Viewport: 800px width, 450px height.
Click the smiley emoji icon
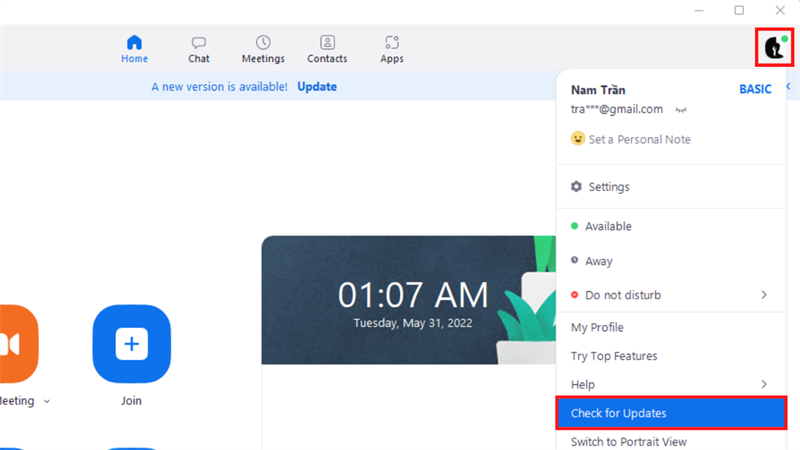[578, 138]
